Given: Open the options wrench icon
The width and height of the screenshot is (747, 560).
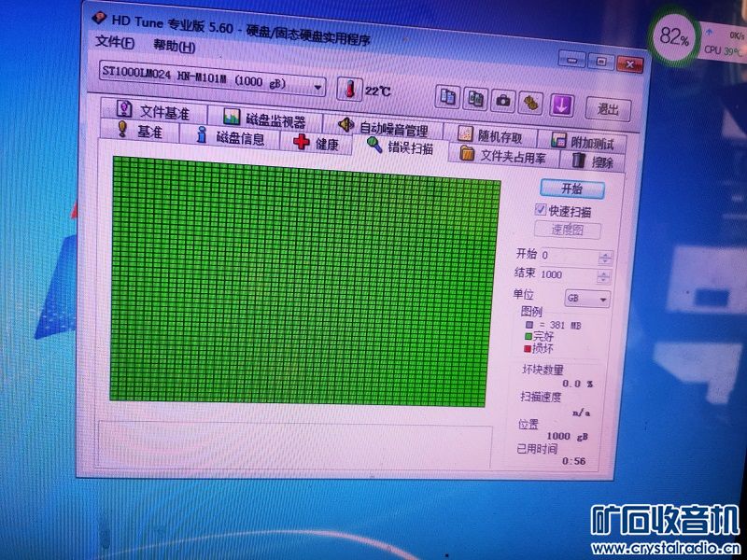Looking at the screenshot, I should click(x=530, y=103).
